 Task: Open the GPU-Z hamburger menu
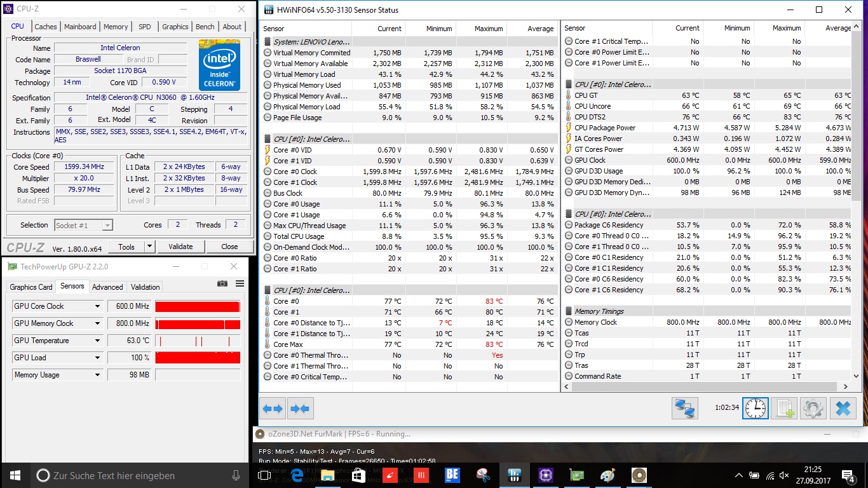(240, 283)
